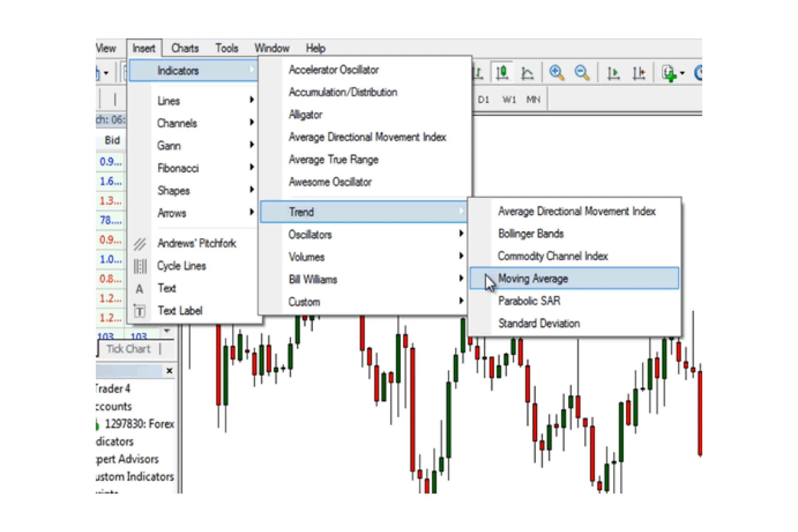This screenshot has width=798, height=532.
Task: Select the candlestick chart icon
Action: [x=502, y=73]
